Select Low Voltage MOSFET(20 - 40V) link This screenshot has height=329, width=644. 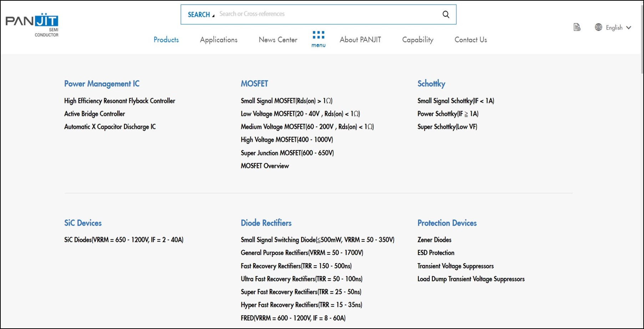(300, 114)
